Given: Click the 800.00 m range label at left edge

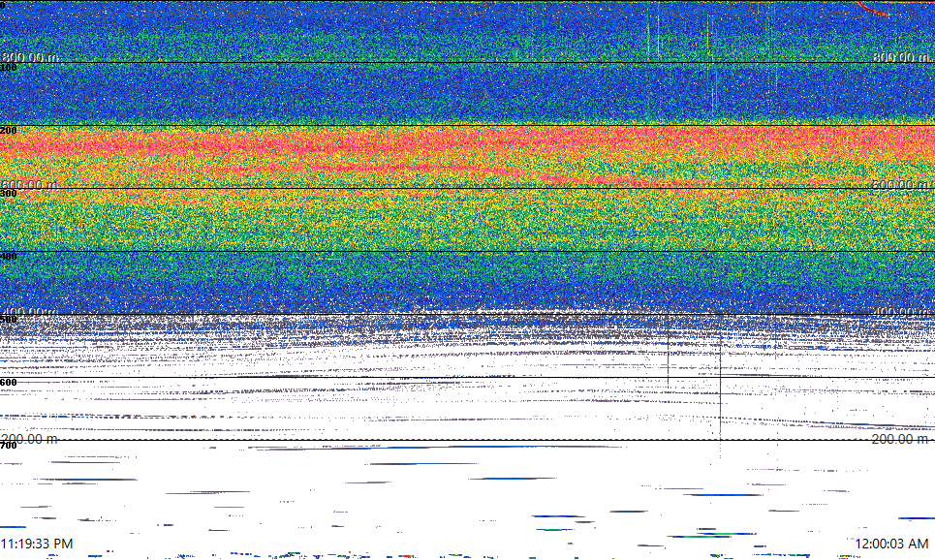Looking at the screenshot, I should 30,57.
